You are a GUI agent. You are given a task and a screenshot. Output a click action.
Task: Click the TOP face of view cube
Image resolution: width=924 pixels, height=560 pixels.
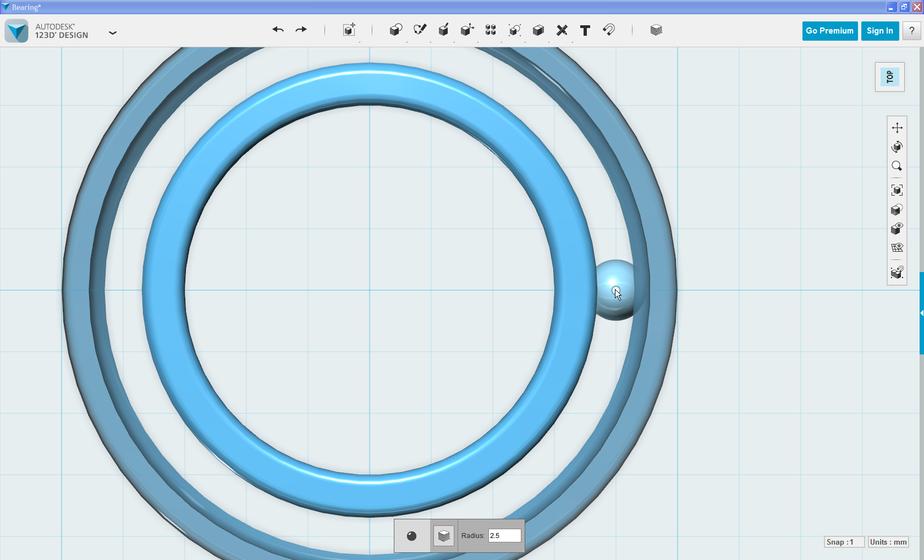(890, 77)
